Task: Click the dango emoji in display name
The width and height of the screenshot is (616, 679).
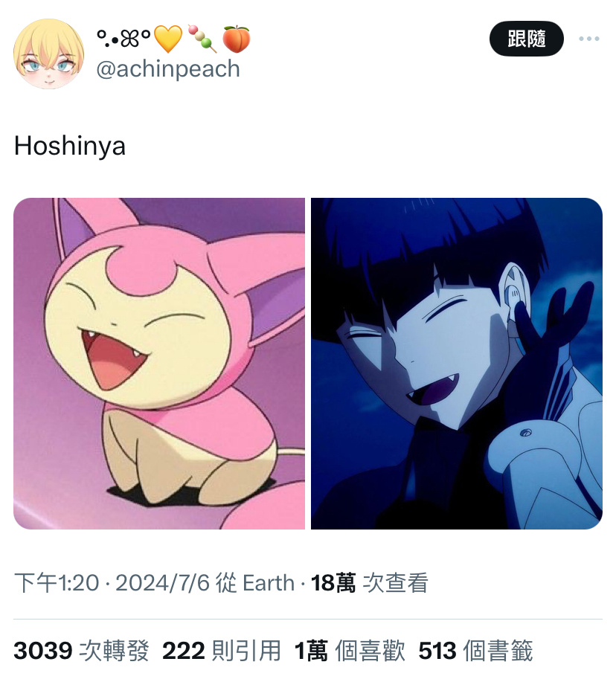Action: (202, 39)
